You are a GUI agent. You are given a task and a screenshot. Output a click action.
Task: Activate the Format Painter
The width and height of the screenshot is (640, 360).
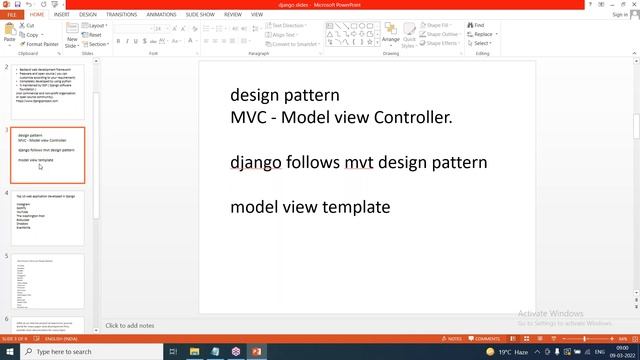pyautogui.click(x=39, y=44)
